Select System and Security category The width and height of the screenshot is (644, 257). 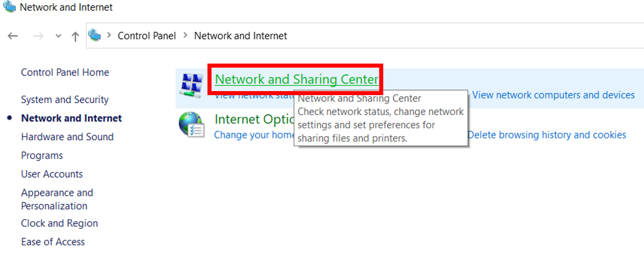pos(65,100)
